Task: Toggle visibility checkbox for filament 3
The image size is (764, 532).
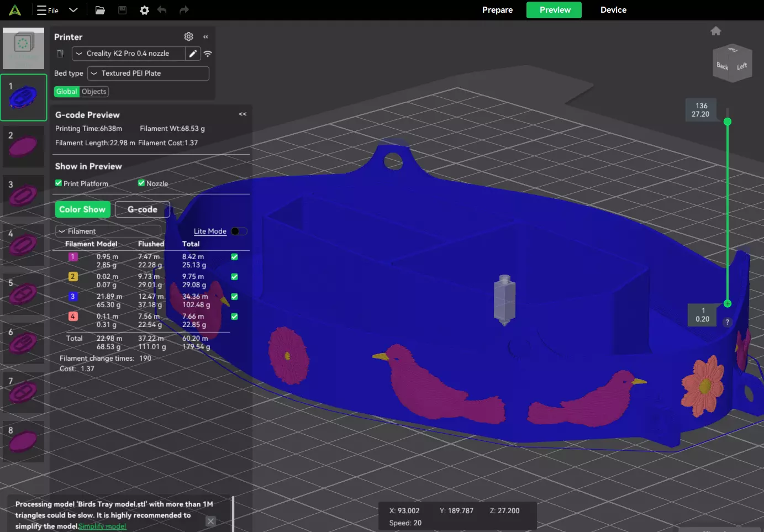Action: pos(234,297)
